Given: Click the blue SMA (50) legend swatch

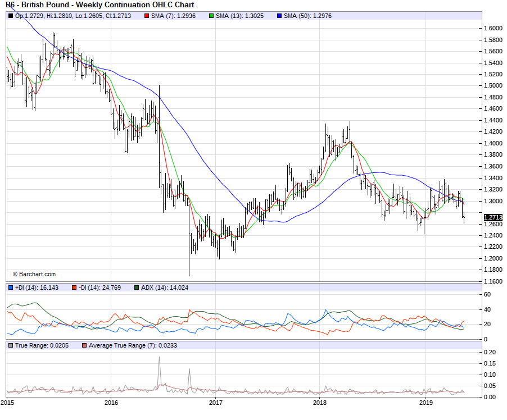Looking at the screenshot, I should tap(279, 16).
